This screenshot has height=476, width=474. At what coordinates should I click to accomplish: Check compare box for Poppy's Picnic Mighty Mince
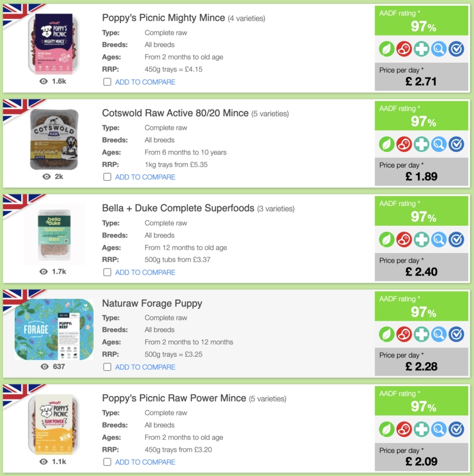tap(107, 82)
